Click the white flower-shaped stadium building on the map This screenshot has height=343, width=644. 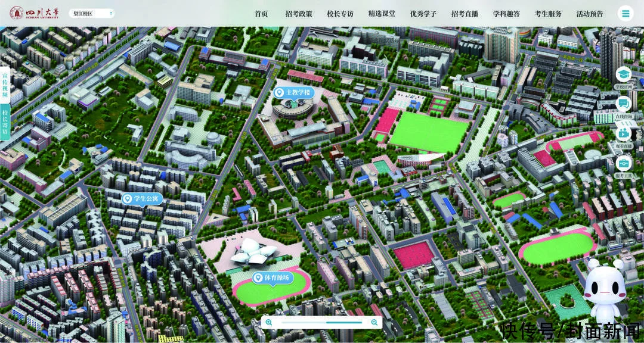click(x=254, y=251)
